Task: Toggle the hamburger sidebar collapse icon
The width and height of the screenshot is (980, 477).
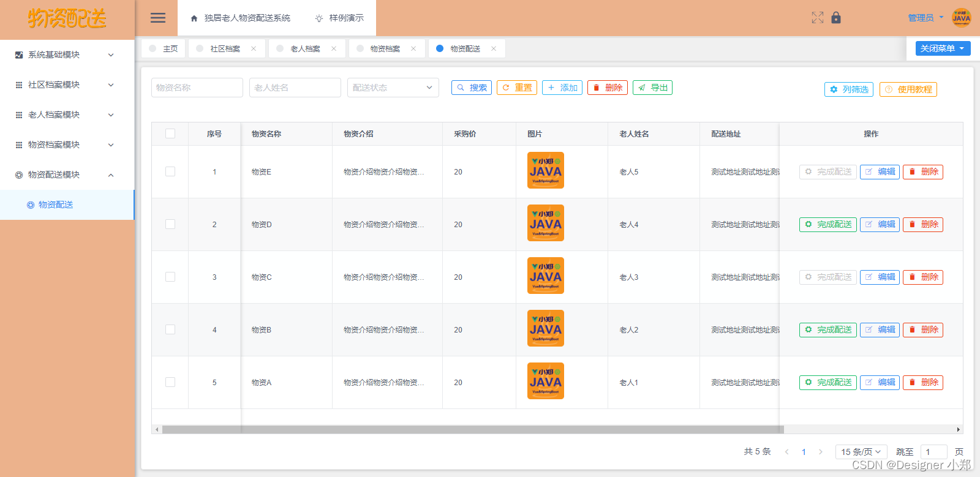Action: coord(158,18)
